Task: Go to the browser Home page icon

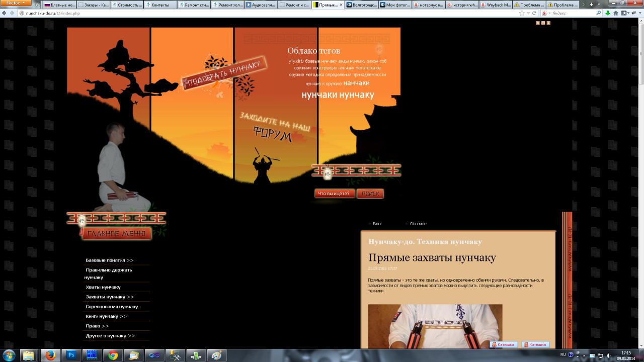Action: coord(616,13)
